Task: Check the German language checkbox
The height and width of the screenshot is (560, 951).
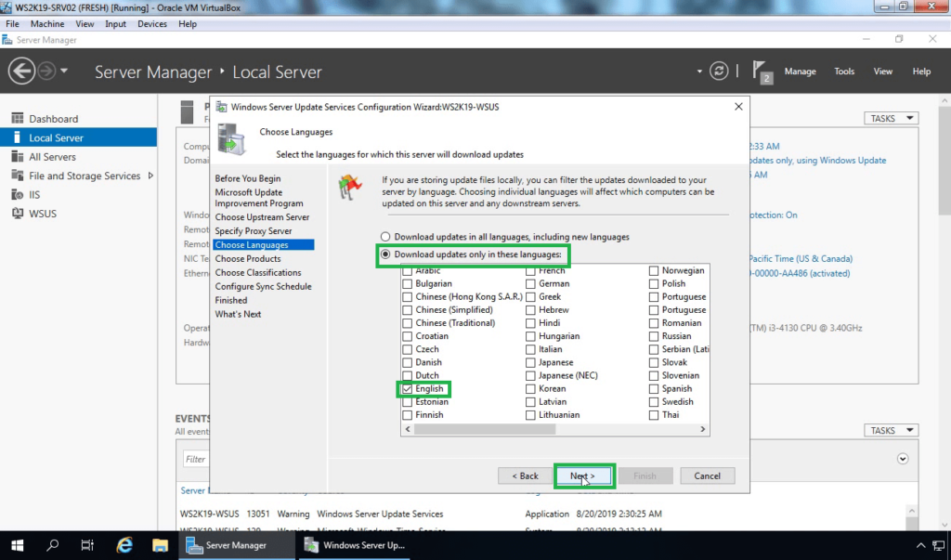Action: (x=530, y=284)
